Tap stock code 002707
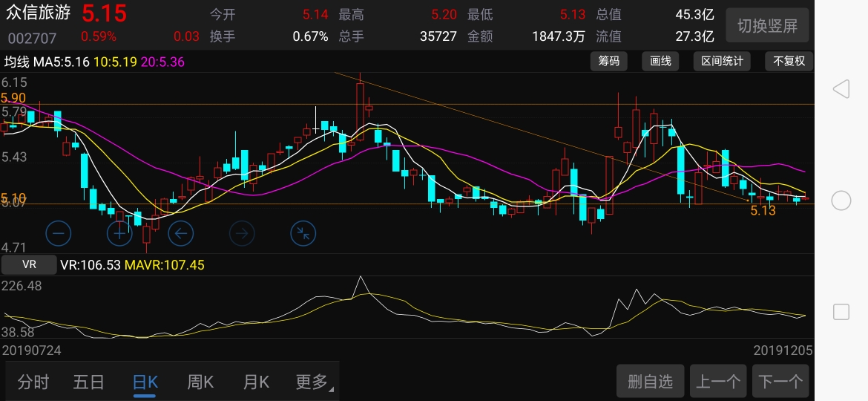The width and height of the screenshot is (868, 401). coord(32,38)
